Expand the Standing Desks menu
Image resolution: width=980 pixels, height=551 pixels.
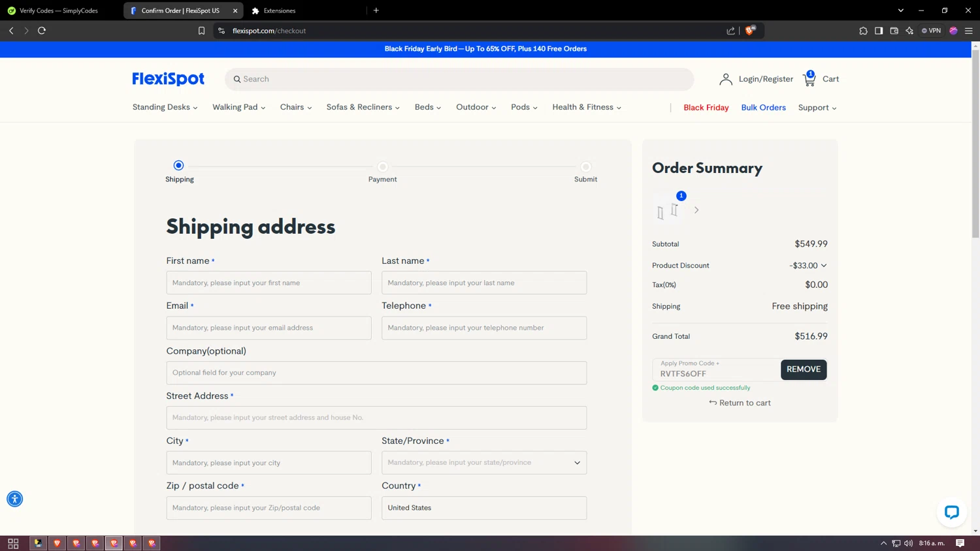165,107
